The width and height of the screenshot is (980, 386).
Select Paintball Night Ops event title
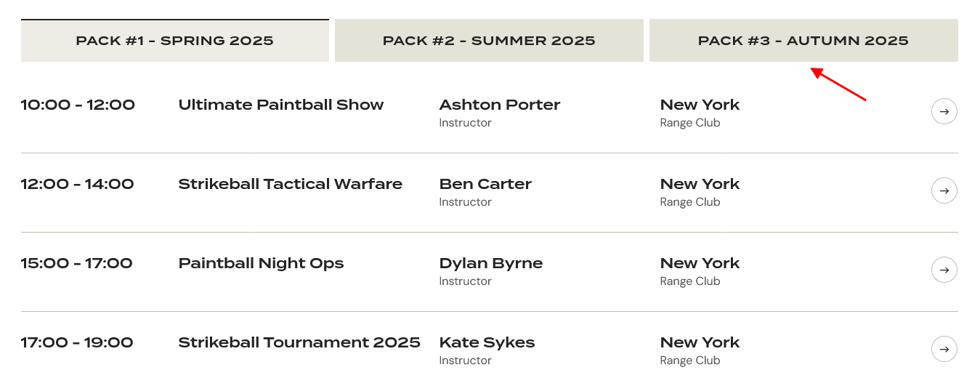(x=262, y=263)
